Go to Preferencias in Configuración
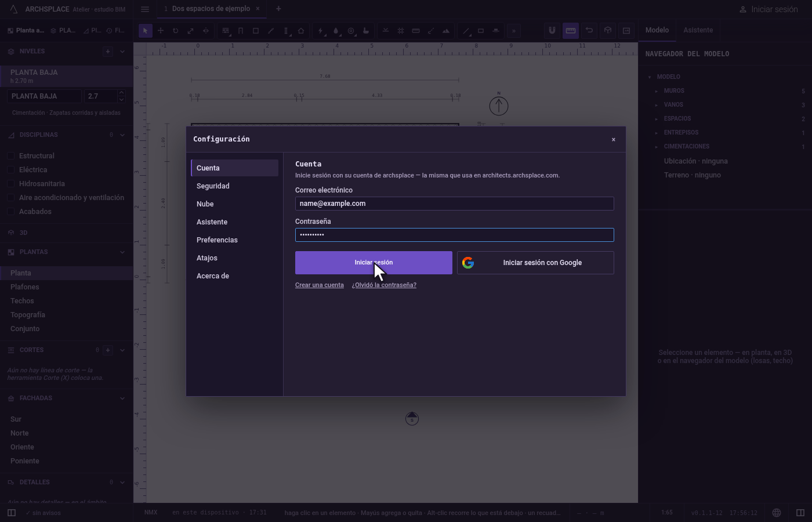Screen dimensions: 812x522 (235, 240)
